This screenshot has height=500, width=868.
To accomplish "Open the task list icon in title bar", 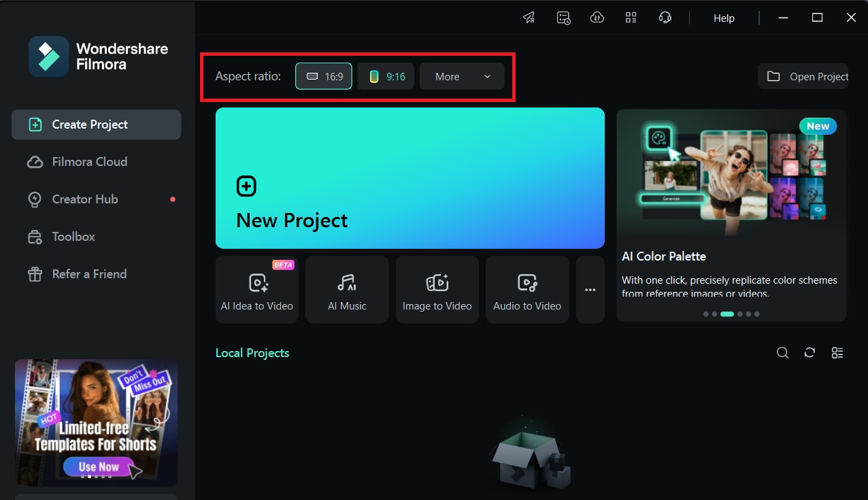I will (563, 18).
